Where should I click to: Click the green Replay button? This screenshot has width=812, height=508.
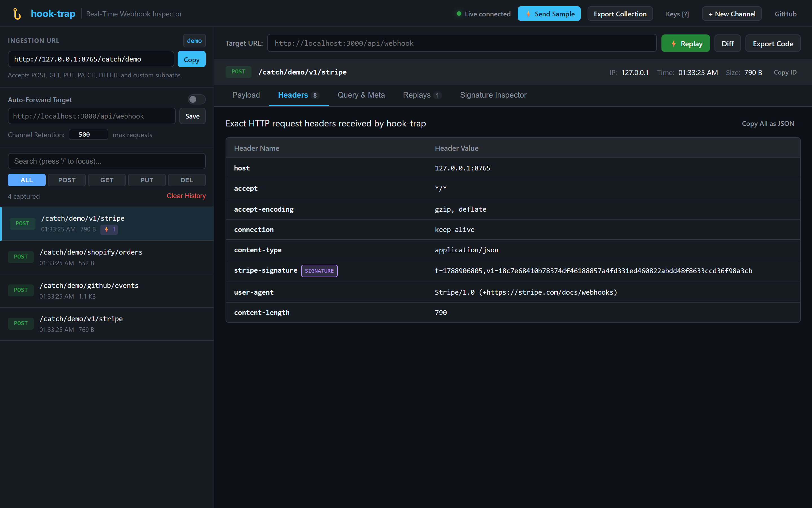coord(685,43)
